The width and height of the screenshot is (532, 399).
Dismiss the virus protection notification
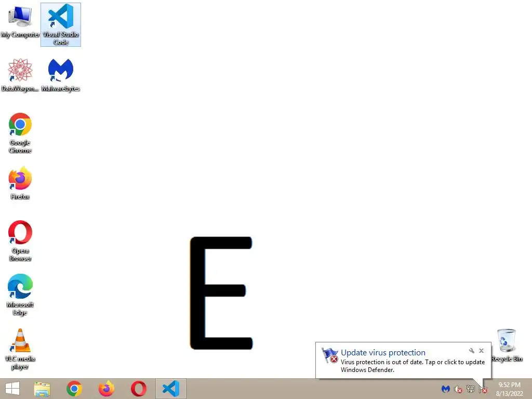481,351
